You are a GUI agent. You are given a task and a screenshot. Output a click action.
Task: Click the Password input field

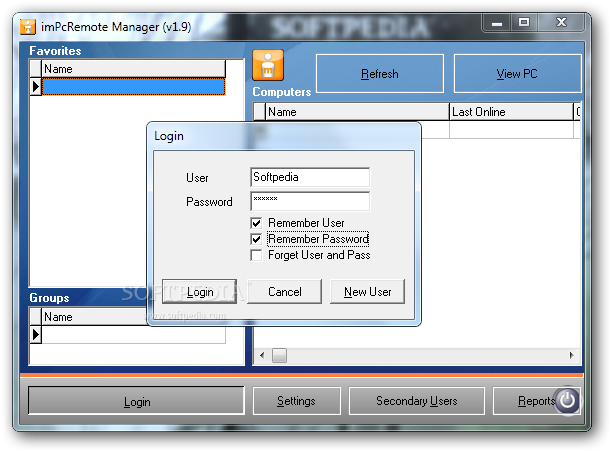(309, 202)
